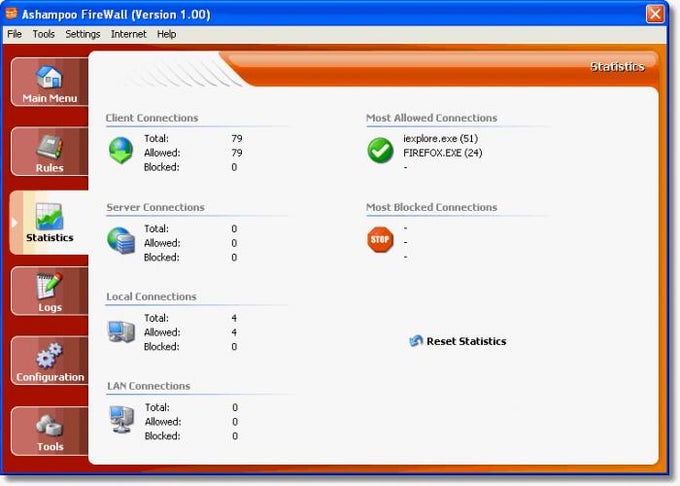Click Local Connections Total value 4
This screenshot has width=680, height=486.
(x=234, y=318)
